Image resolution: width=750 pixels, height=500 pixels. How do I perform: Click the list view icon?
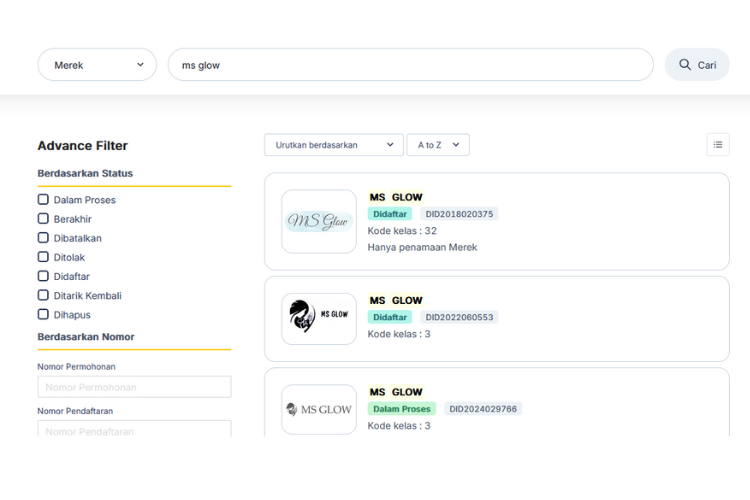tap(717, 144)
